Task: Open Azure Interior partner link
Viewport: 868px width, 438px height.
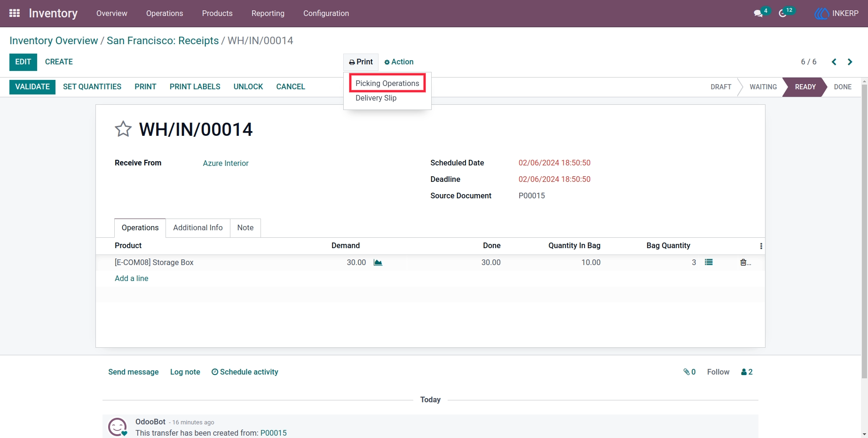Action: point(226,163)
